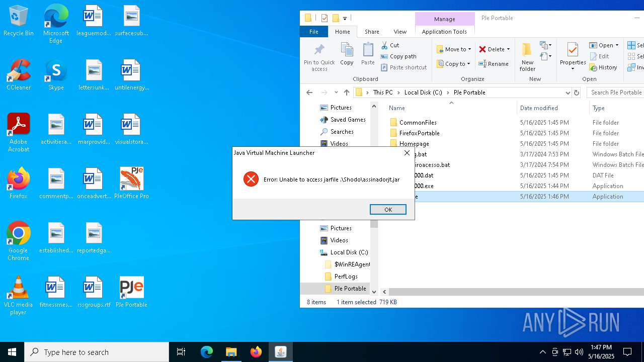Click the taskbar search box

[x=97, y=352]
